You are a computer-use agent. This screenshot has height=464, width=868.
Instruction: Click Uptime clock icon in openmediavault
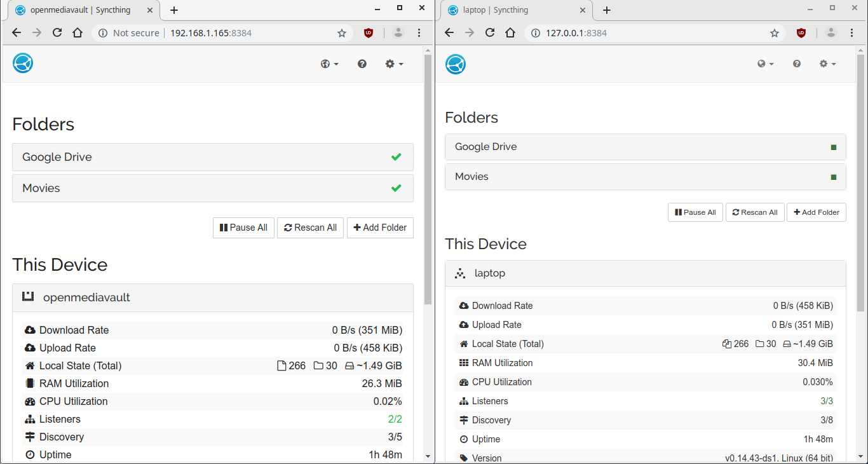coord(30,454)
